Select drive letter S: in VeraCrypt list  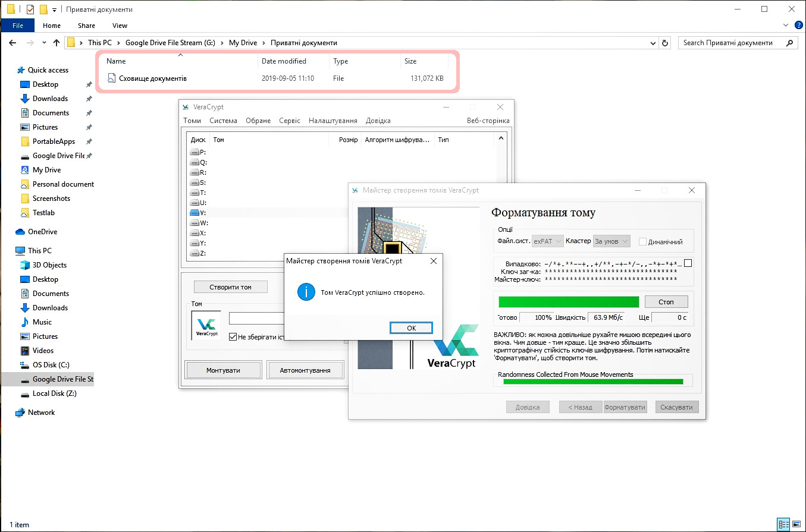[x=198, y=182]
